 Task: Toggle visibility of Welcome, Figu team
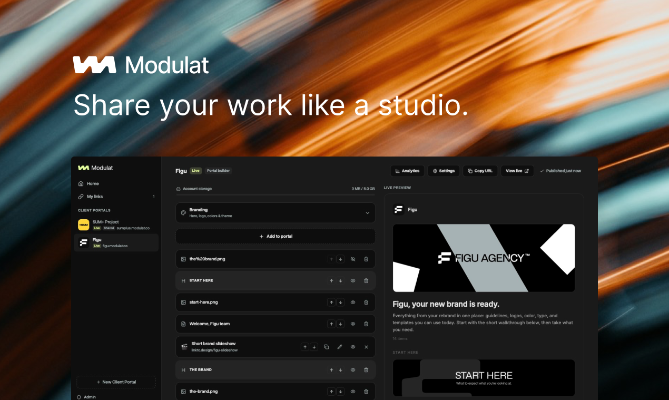[x=353, y=324]
